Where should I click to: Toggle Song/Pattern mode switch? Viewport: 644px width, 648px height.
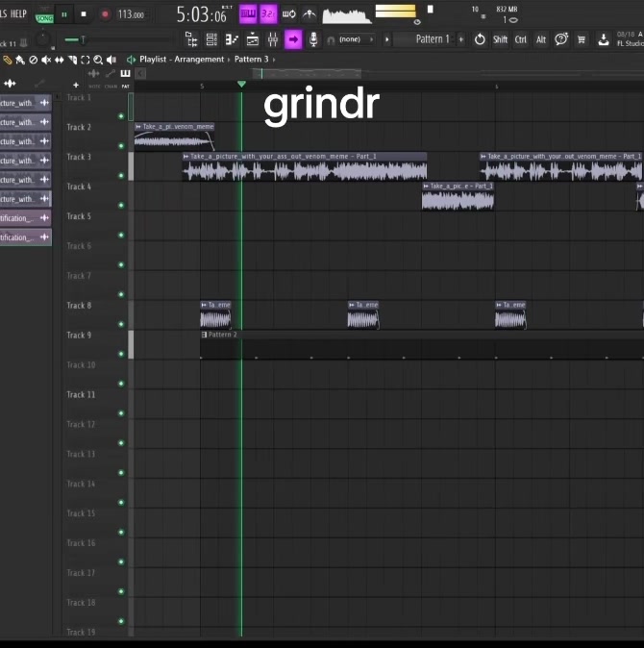coord(44,16)
